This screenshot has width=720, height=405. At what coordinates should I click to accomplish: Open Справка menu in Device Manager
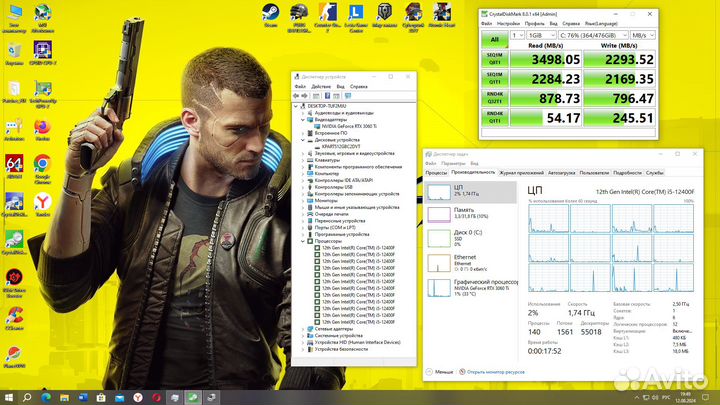(x=359, y=86)
